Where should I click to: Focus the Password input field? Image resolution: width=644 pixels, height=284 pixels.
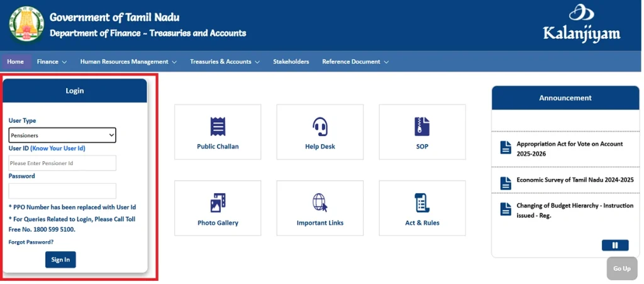pos(62,191)
